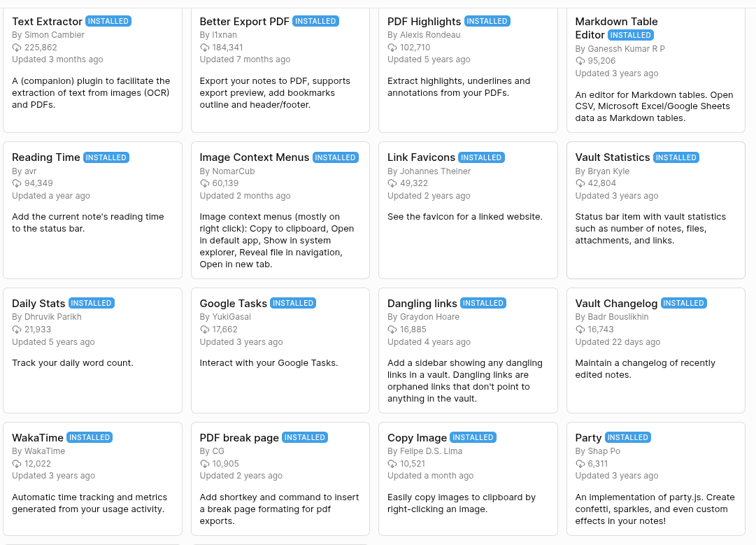
Task: Click Vault Statistics download count icon
Action: point(580,183)
